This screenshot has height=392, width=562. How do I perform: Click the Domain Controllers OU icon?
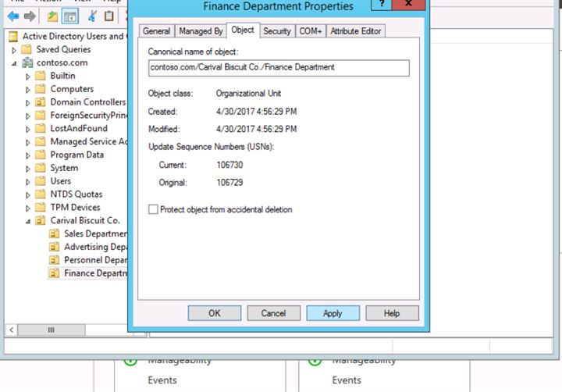pyautogui.click(x=41, y=102)
